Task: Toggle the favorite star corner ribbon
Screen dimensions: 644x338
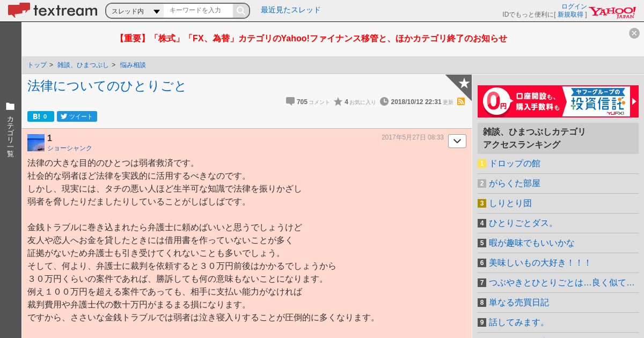Action: tap(463, 84)
